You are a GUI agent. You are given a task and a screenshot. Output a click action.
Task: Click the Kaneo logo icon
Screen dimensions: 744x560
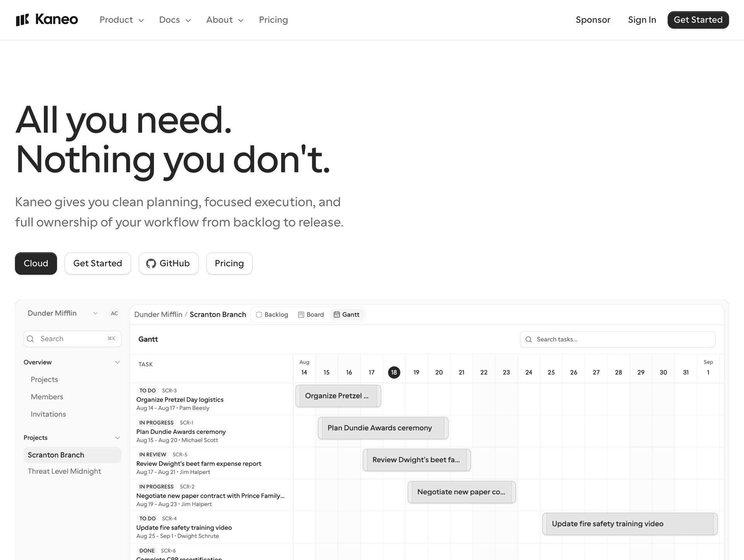coord(22,20)
